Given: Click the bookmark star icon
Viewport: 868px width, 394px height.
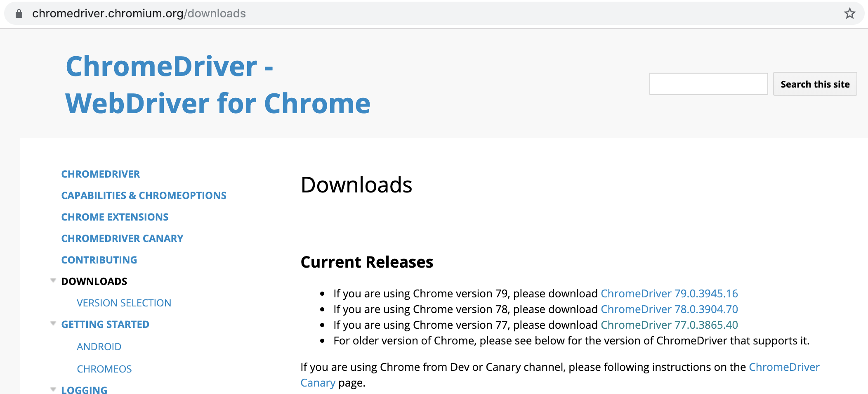Looking at the screenshot, I should point(849,14).
